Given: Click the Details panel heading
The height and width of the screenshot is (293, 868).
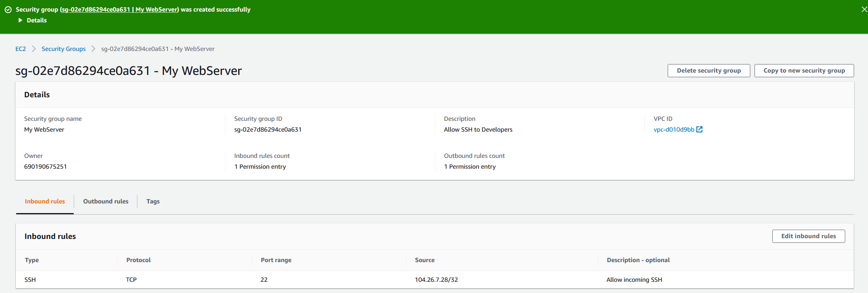Looking at the screenshot, I should pos(37,95).
